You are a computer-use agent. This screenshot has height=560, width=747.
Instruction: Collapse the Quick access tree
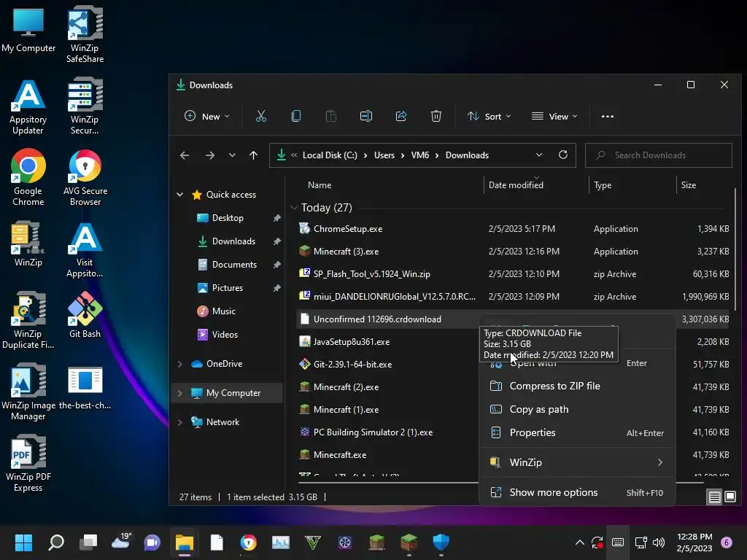(x=179, y=194)
